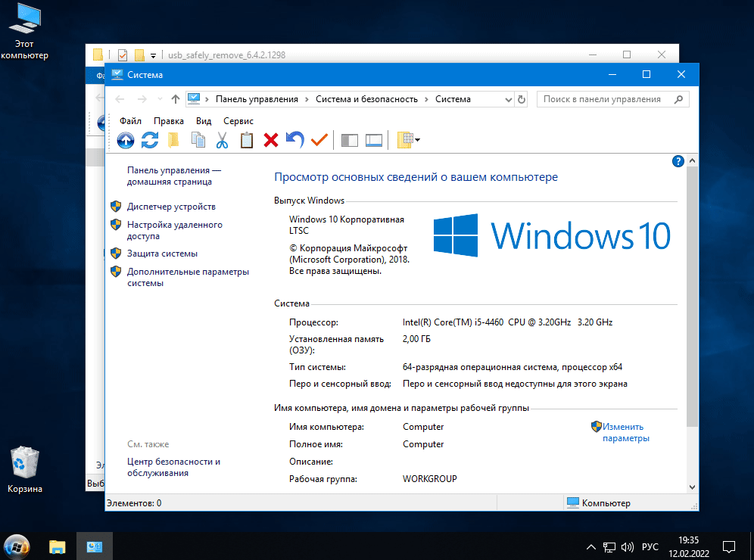Open the Сервис menu

[x=238, y=121]
